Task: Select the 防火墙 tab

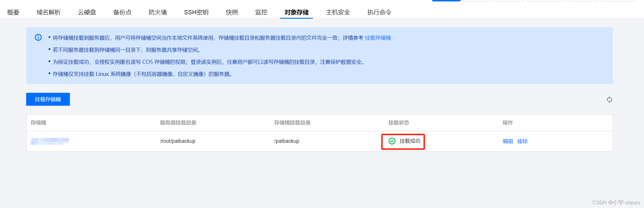Action: (x=158, y=12)
